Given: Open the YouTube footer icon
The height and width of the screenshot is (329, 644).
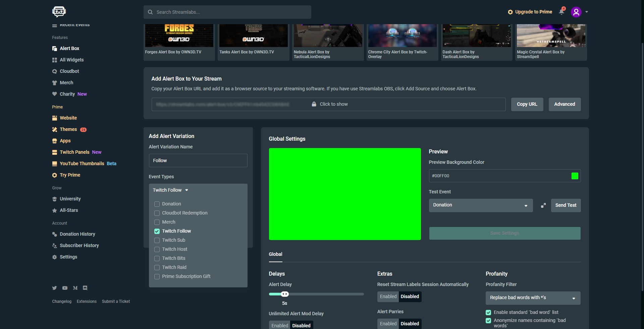Looking at the screenshot, I should (x=65, y=288).
